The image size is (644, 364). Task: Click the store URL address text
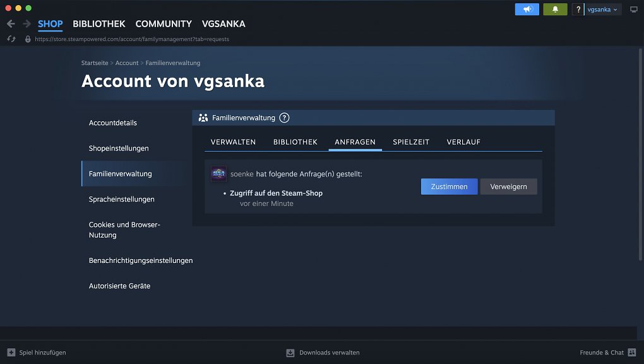(132, 39)
